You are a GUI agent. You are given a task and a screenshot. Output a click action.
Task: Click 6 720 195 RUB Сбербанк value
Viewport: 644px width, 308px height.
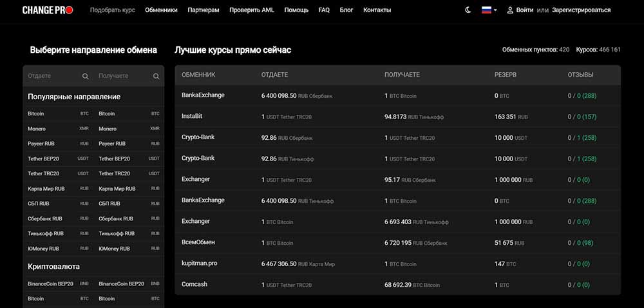pos(414,243)
